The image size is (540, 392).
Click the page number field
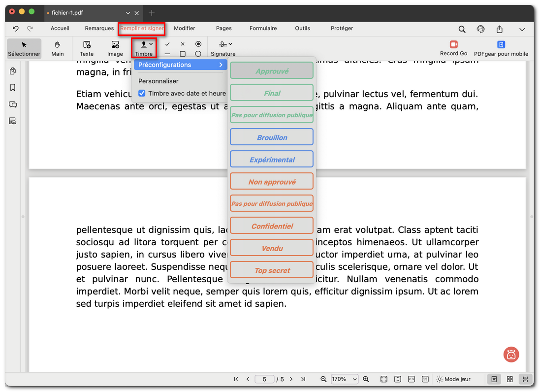coord(265,379)
